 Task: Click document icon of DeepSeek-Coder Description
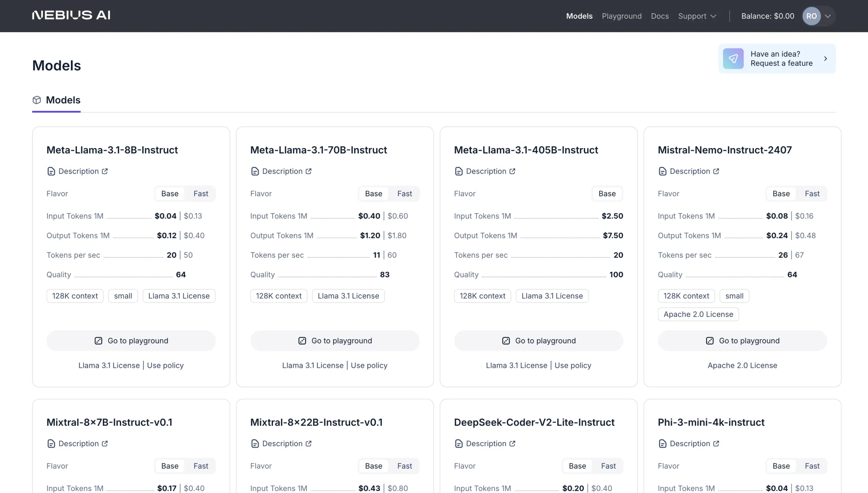[x=458, y=444]
